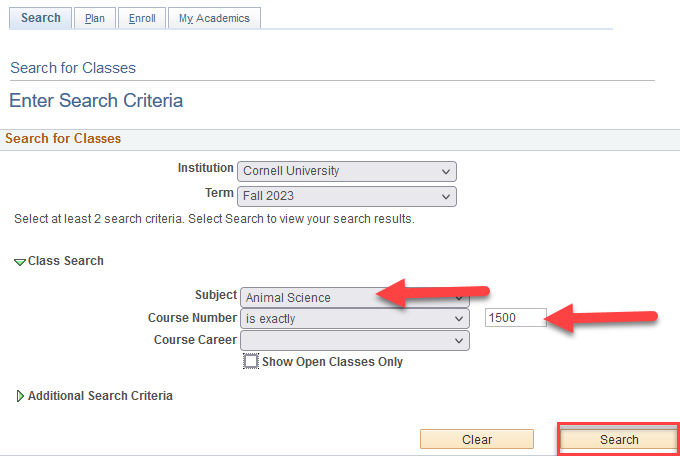Open the Term dropdown showing Fall 2023
Viewport: 680px width, 456px height.
point(347,196)
